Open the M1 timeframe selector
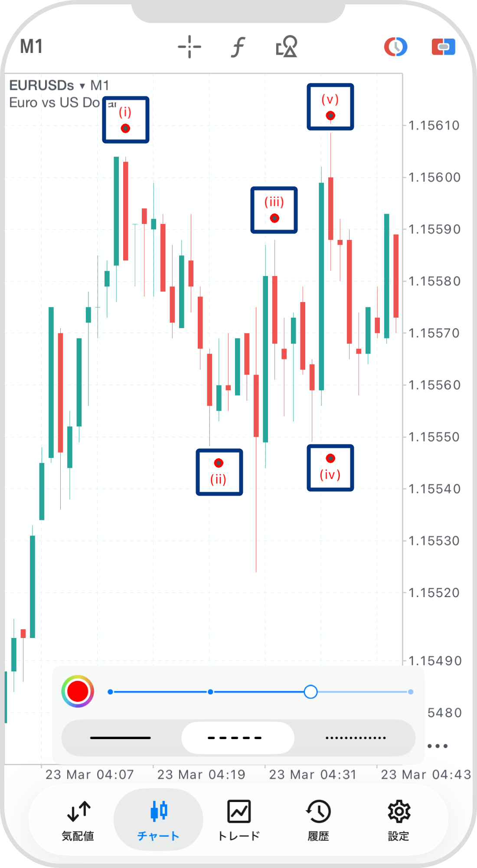This screenshot has height=868, width=477. pyautogui.click(x=31, y=47)
